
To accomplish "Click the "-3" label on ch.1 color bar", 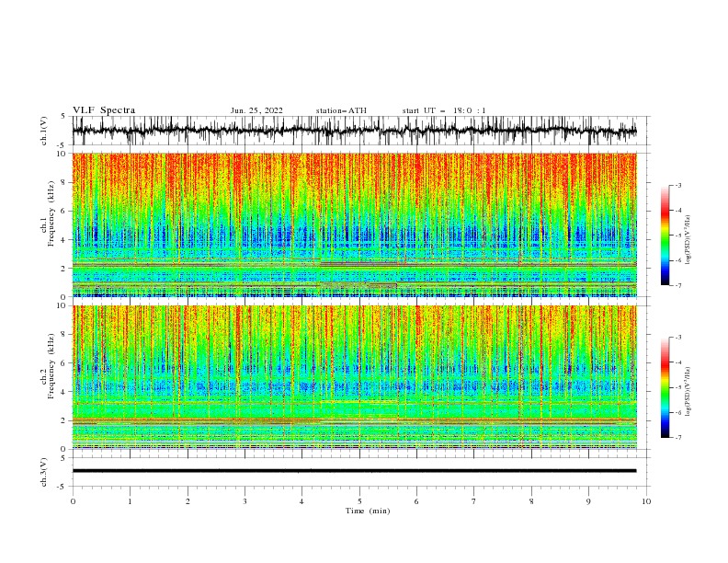I will [678, 185].
